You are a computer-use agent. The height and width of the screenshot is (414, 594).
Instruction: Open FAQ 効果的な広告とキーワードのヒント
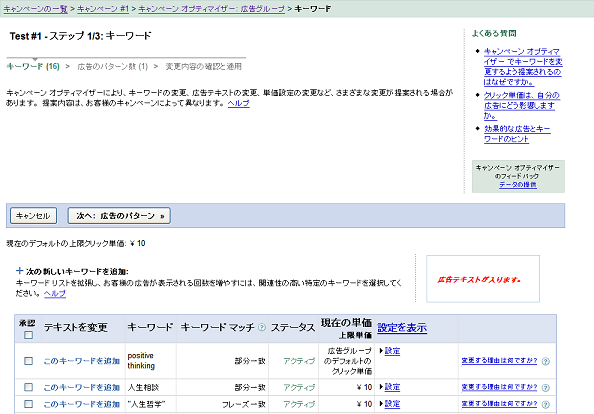coord(517,134)
